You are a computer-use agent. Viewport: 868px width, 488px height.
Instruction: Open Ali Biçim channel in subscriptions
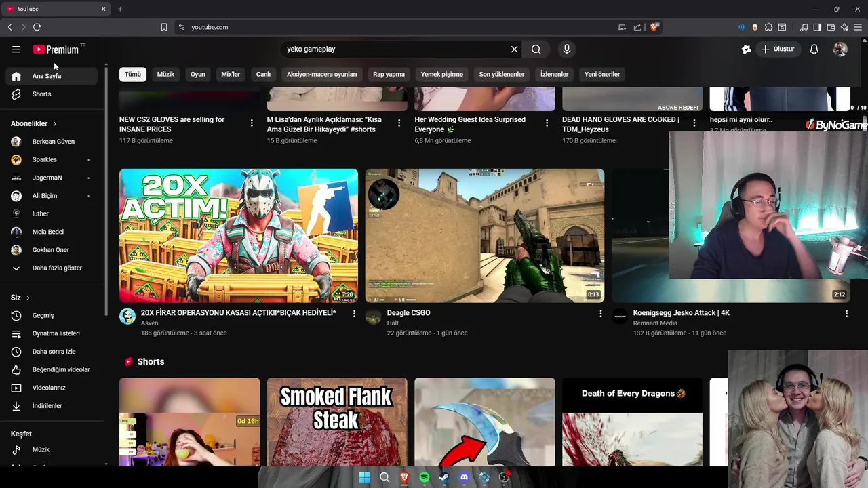coord(52,196)
